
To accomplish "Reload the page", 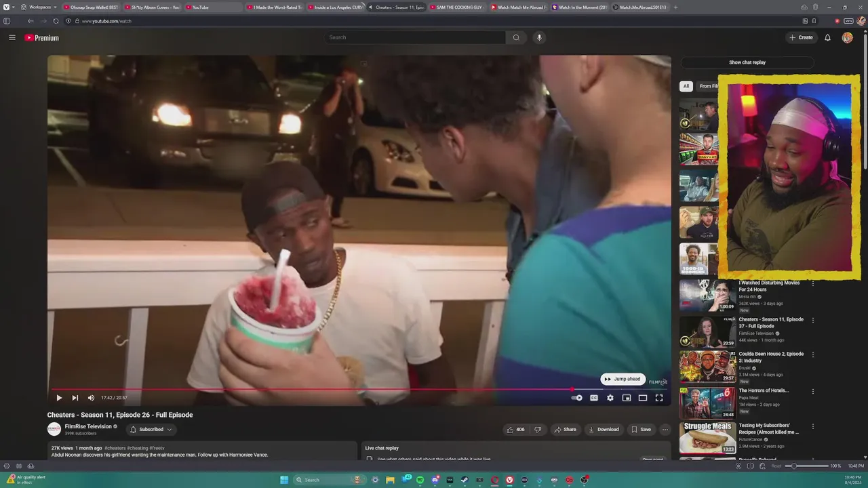I will [x=56, y=21].
